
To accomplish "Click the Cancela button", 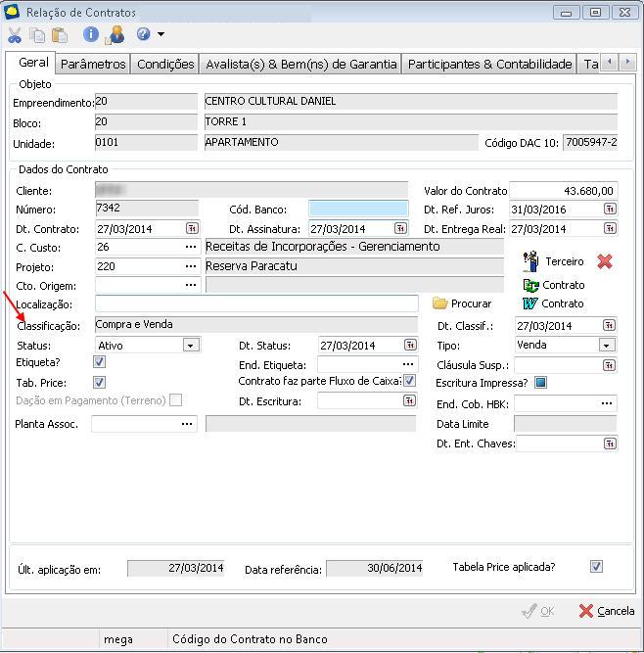I will click(606, 611).
